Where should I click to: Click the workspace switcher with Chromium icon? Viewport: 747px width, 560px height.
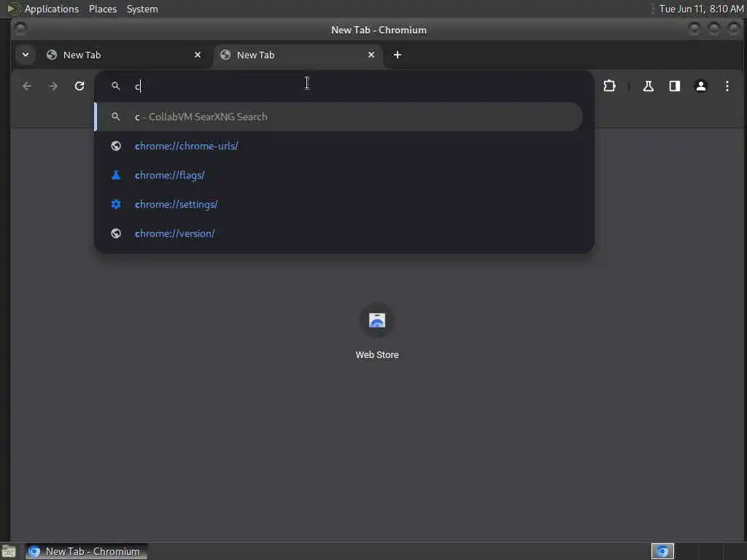(662, 551)
